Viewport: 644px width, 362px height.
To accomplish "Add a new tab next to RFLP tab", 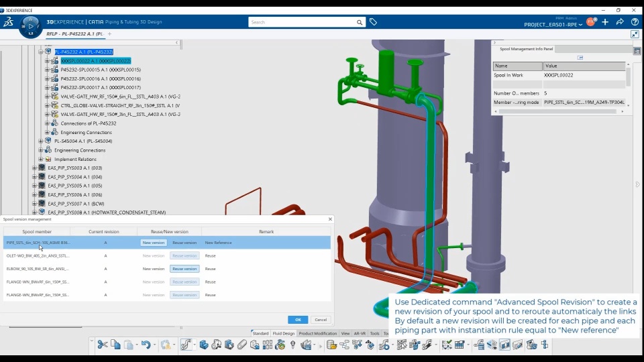I will (109, 34).
